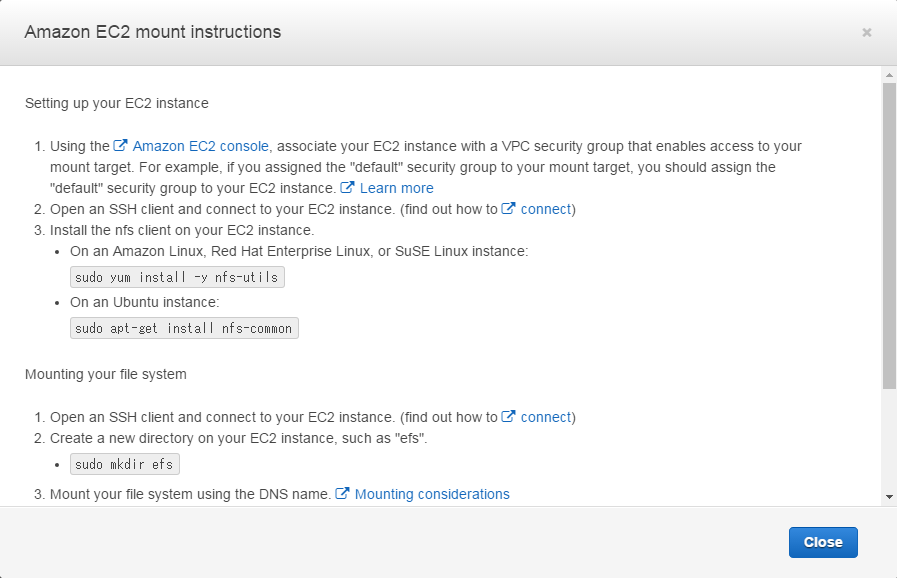The width and height of the screenshot is (897, 578).
Task: Dismiss dialog with the X in header
Action: 867,33
